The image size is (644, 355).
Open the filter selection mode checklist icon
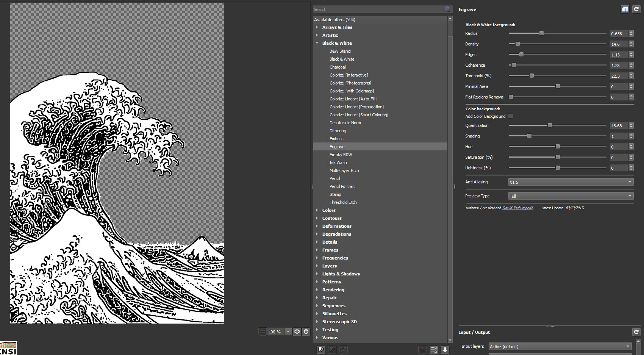point(434,350)
